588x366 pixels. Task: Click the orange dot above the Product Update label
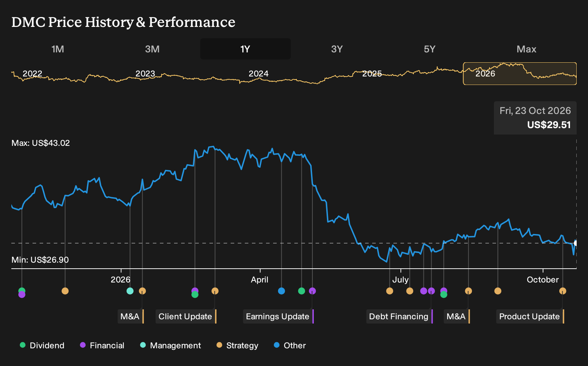point(563,291)
